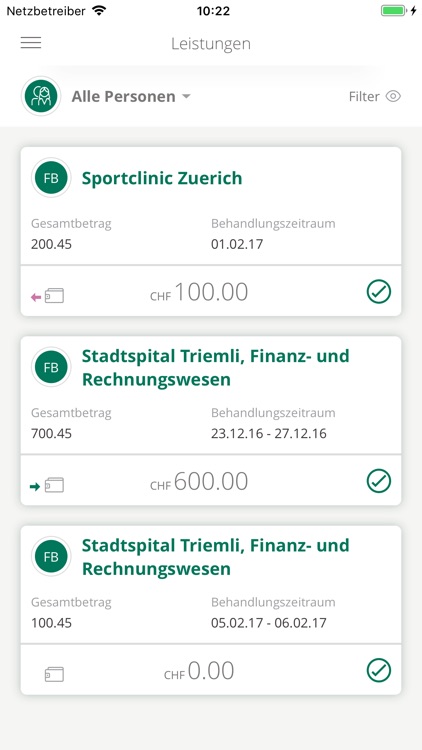Click the dropdown arrow beside Alle Personen
This screenshot has width=422, height=750.
coord(186,97)
